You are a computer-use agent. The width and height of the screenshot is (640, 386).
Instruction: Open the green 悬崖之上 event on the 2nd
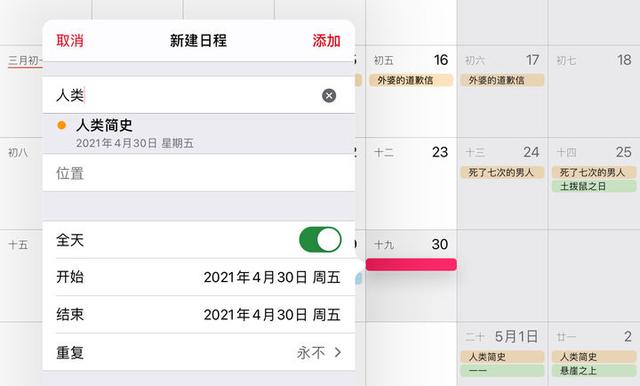point(594,370)
